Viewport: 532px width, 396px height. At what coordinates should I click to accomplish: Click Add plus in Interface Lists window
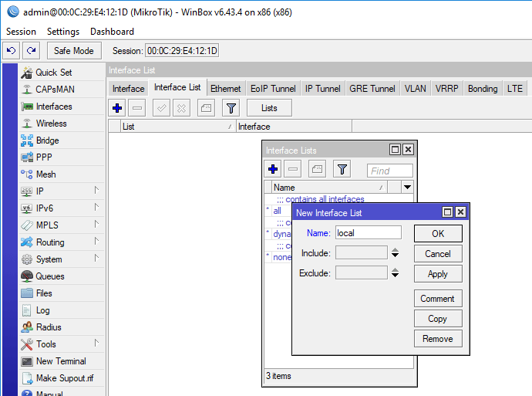pos(273,169)
